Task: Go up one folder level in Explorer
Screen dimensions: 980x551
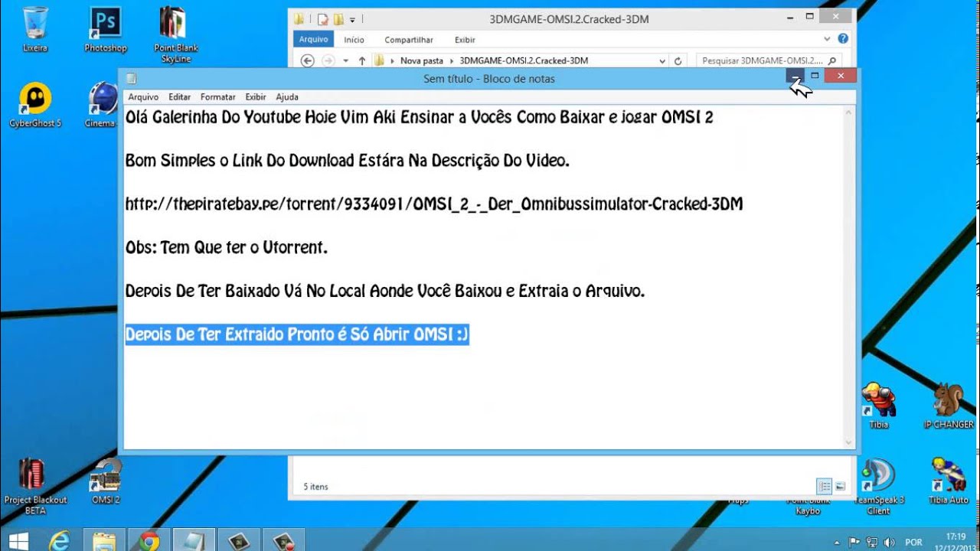Action: coord(362,60)
